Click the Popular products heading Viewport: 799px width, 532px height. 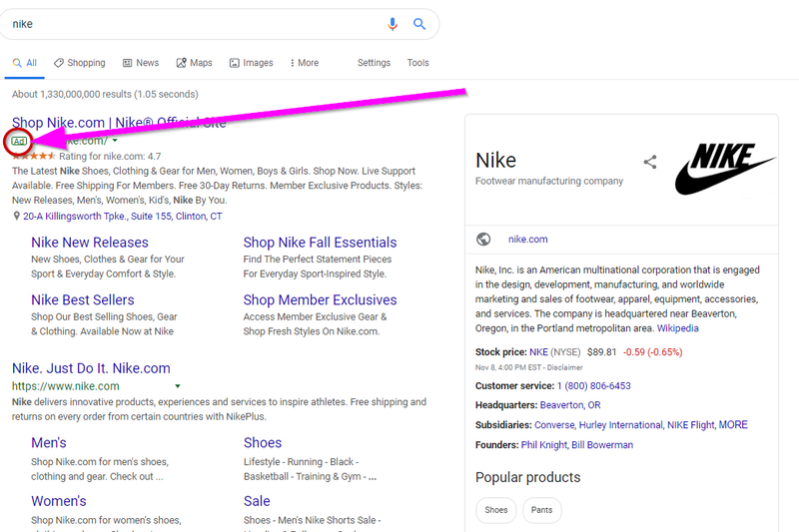528,477
